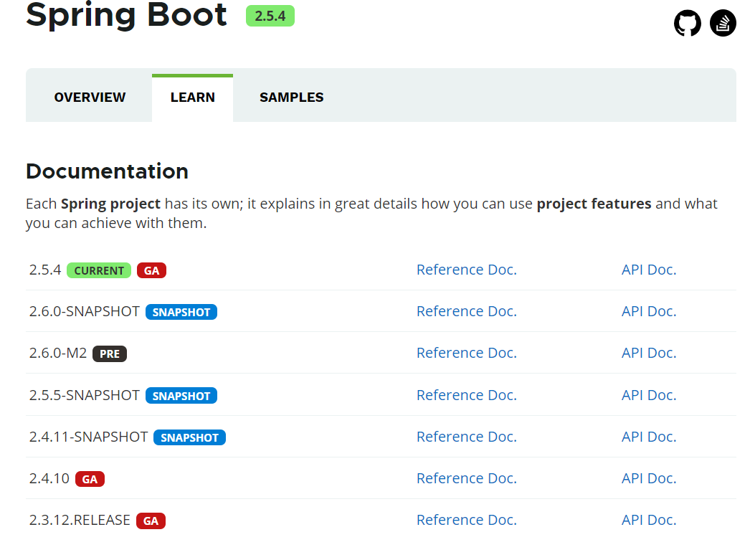Open Reference Doc. for 2.6.0-M2
Image resolution: width=750 pixels, height=560 pixels.
pyautogui.click(x=466, y=353)
